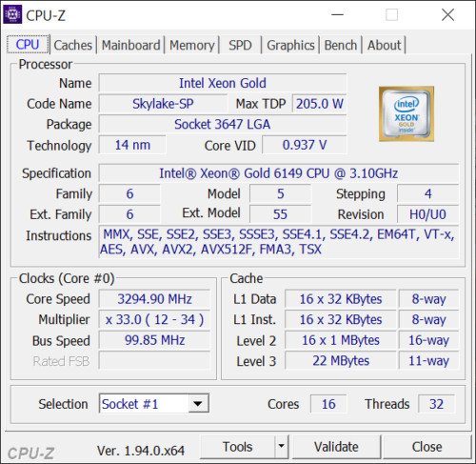Click the 16-way Level 2 associativity value
Viewport: 476px width, 464px height.
tap(428, 340)
